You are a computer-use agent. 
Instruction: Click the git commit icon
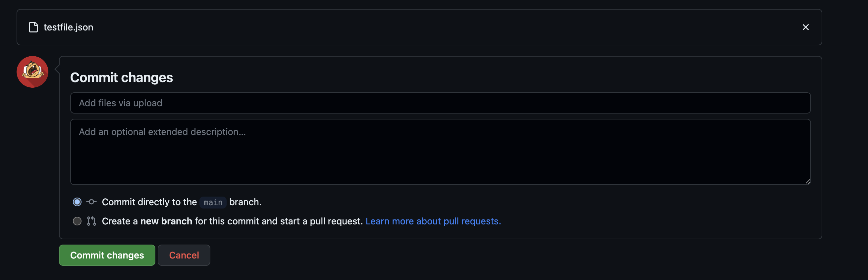(91, 202)
